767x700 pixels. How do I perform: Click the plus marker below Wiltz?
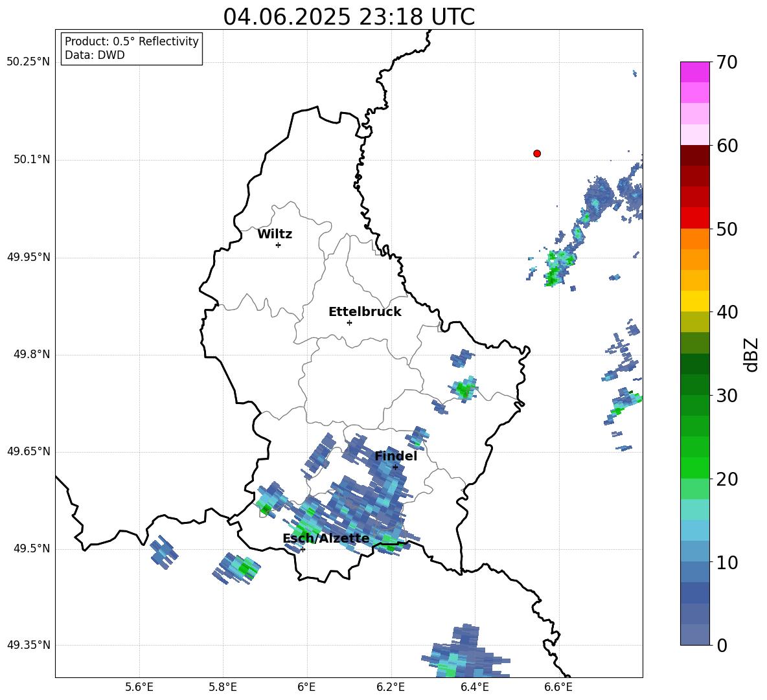[x=279, y=245]
